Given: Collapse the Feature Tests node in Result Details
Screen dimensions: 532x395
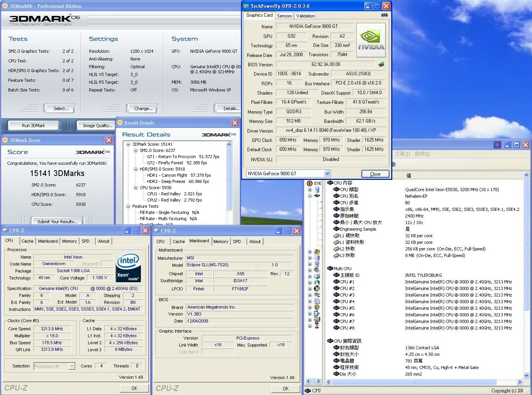Looking at the screenshot, I should click(128, 206).
